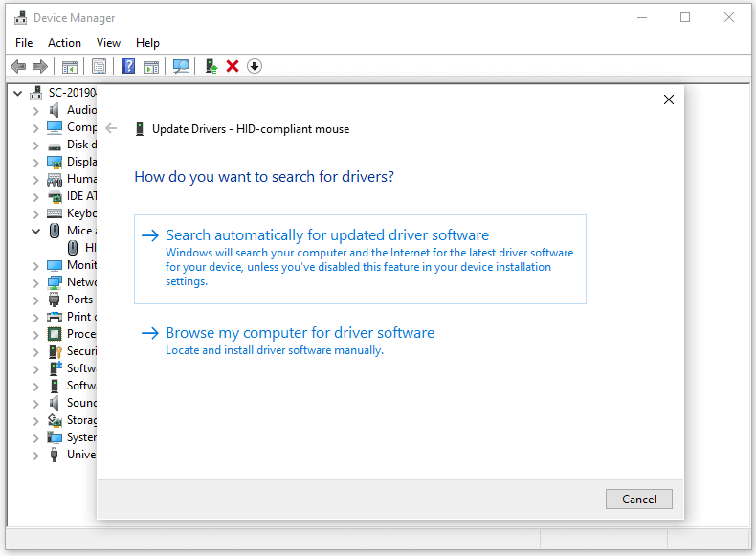Expand the Monitors node
The image size is (756, 556).
coord(35,266)
